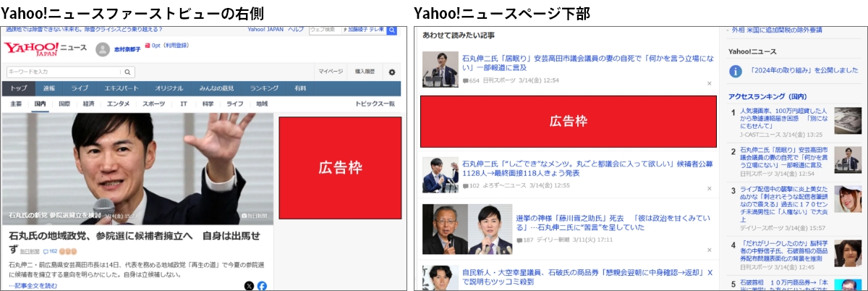Open the rank 4 article 「だれがリークしたのか」脳科学者
This screenshot has height=291, width=868.
tap(785, 251)
